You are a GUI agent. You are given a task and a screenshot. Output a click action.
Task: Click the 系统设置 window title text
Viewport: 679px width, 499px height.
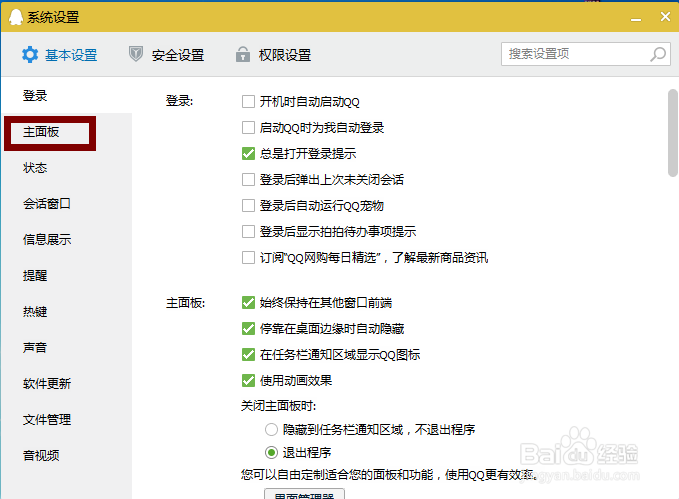[x=53, y=17]
